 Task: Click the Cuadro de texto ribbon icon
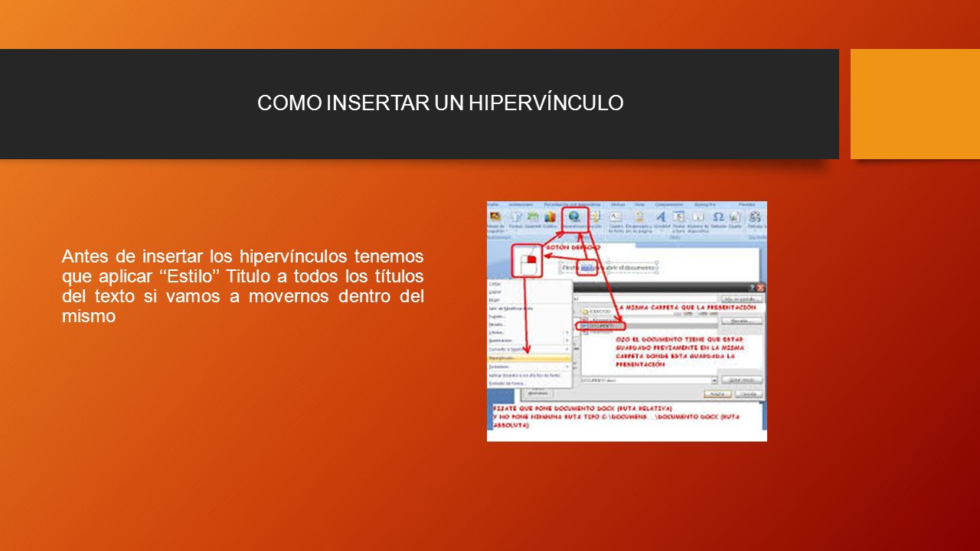(615, 217)
